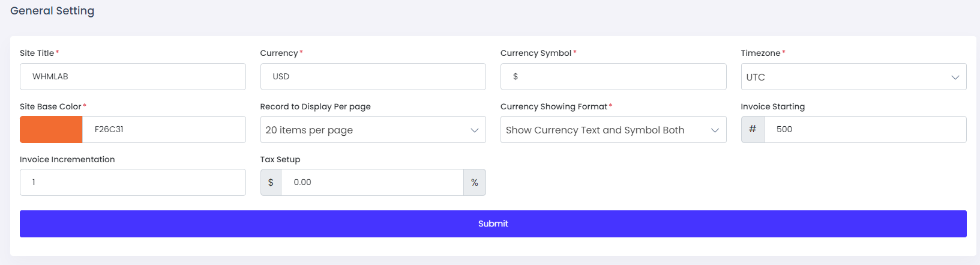Click the dollar sign prefix in Tax Setup

(271, 183)
